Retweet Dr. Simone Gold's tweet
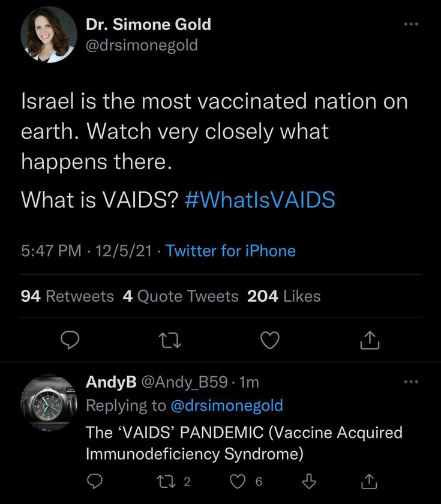The image size is (441, 504). click(170, 341)
